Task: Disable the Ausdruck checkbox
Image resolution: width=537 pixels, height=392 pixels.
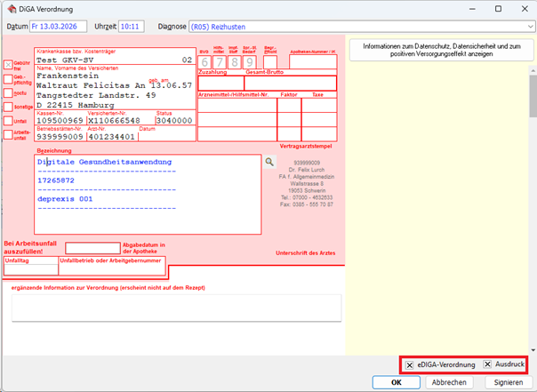Action: pyautogui.click(x=487, y=365)
